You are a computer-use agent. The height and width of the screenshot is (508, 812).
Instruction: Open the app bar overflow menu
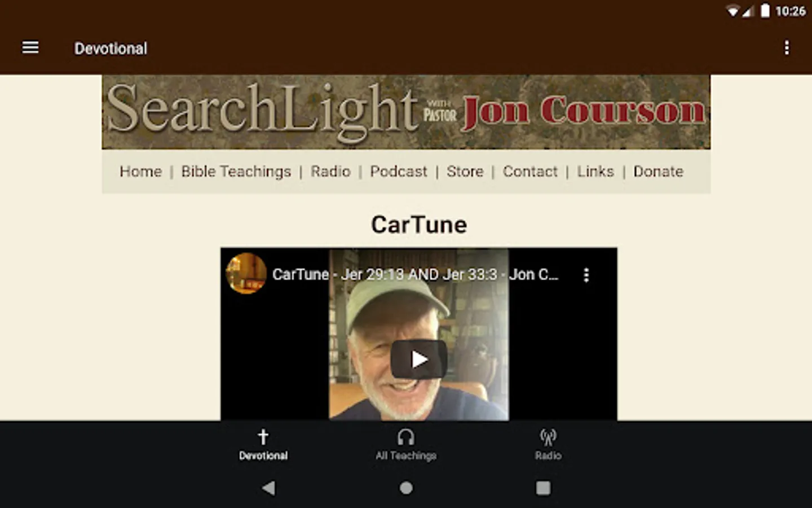[x=787, y=48]
